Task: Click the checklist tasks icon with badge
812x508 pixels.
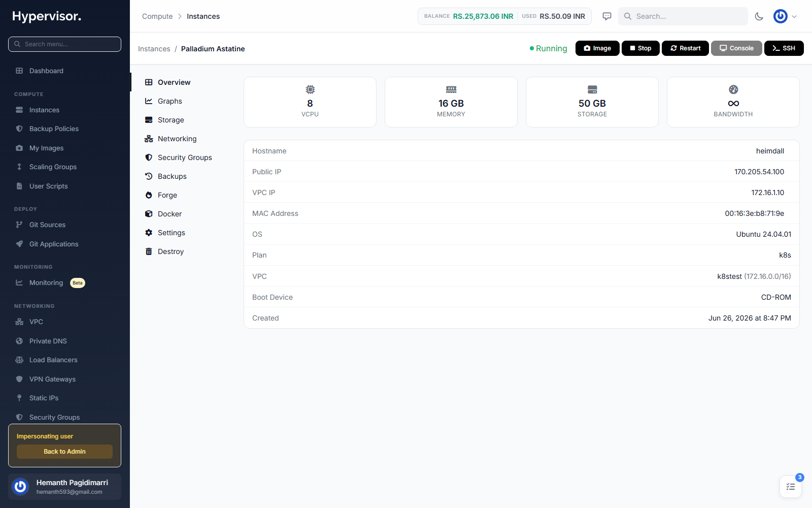Action: [791, 487]
